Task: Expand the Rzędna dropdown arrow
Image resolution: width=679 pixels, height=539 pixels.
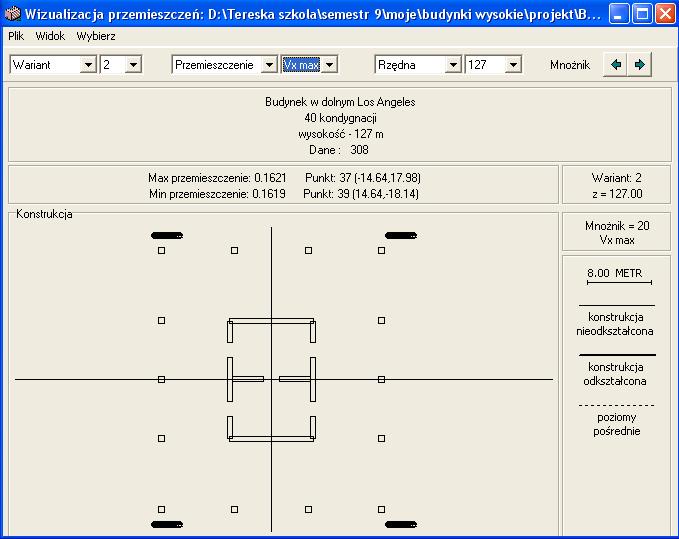Action: point(453,65)
